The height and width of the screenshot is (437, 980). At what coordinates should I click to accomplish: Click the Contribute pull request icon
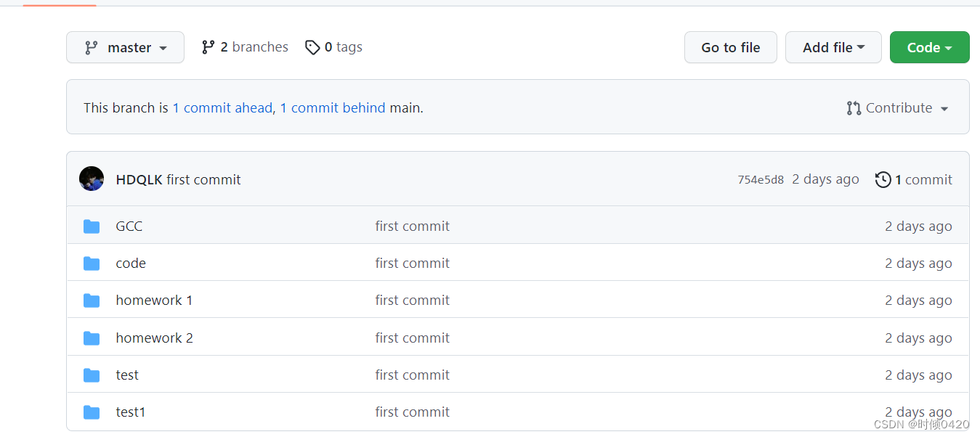point(854,108)
